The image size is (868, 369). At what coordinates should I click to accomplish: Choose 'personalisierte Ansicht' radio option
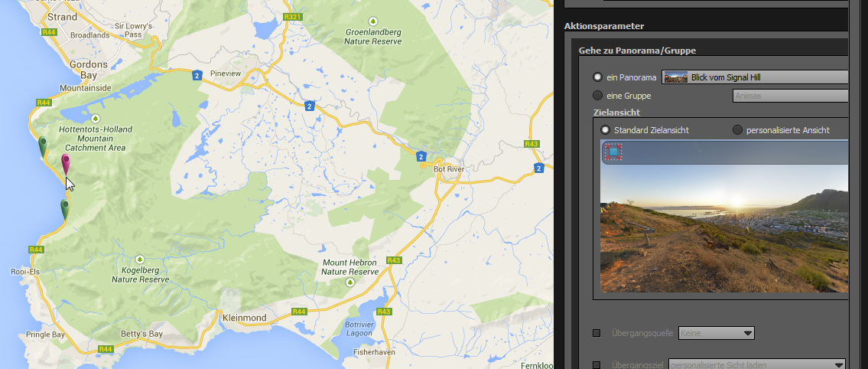738,130
